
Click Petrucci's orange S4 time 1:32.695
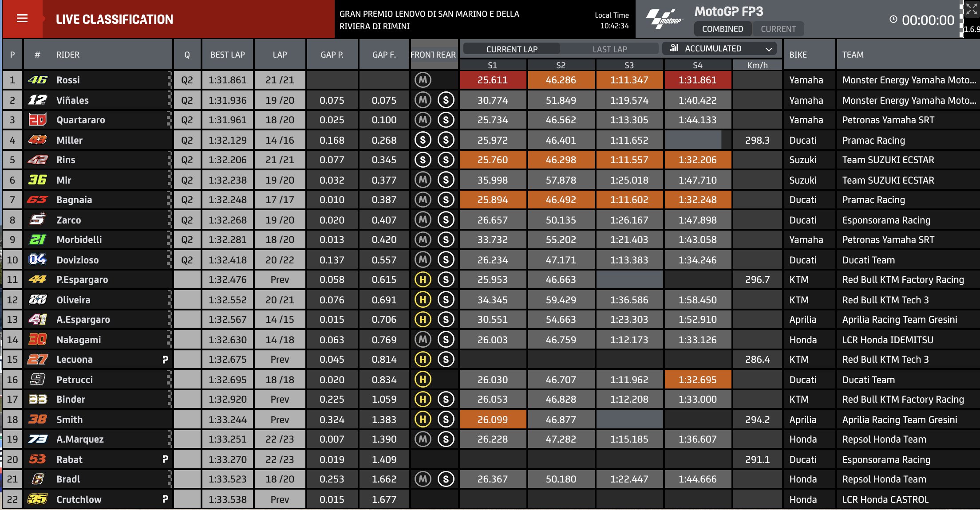698,380
